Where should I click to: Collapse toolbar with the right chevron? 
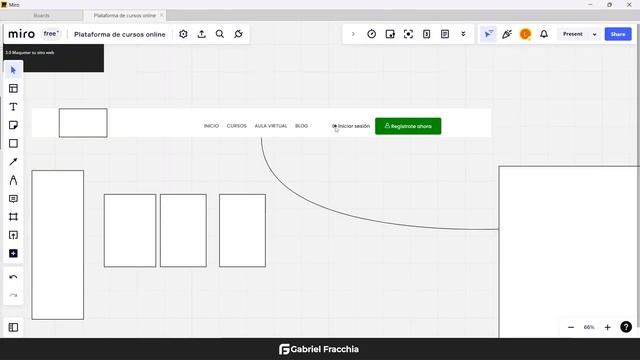click(x=353, y=34)
